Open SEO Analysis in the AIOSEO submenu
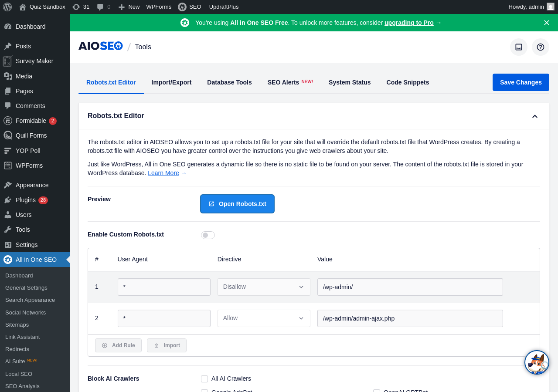This screenshot has width=558, height=392. 22,386
